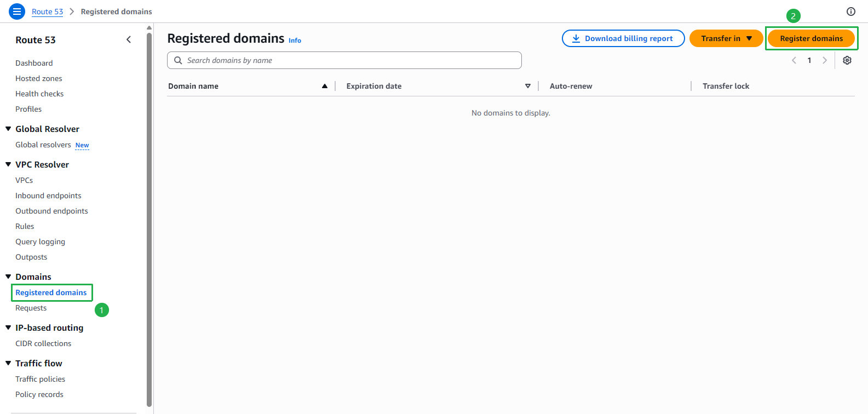The height and width of the screenshot is (414, 868).
Task: Open Inbound endpoints
Action: pyautogui.click(x=48, y=196)
